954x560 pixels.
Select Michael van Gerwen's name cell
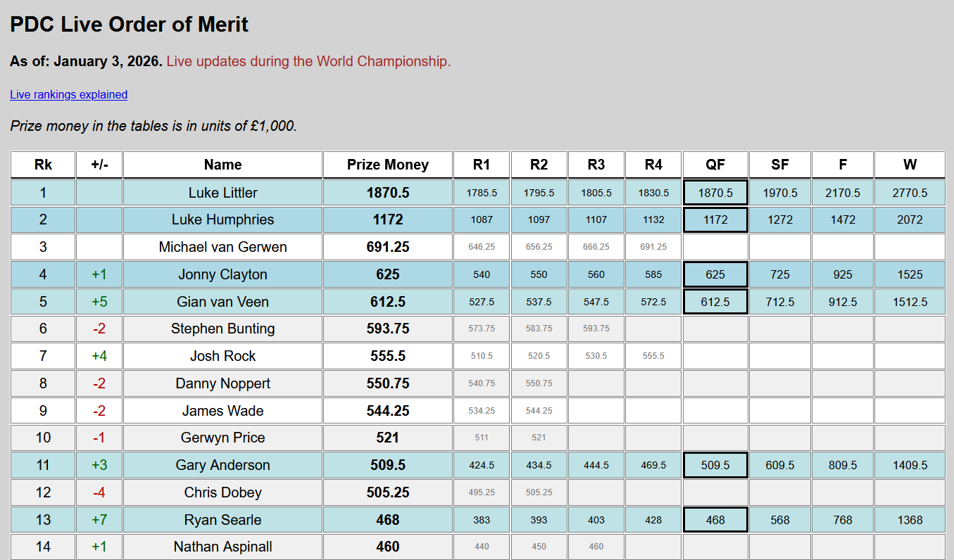pyautogui.click(x=222, y=247)
